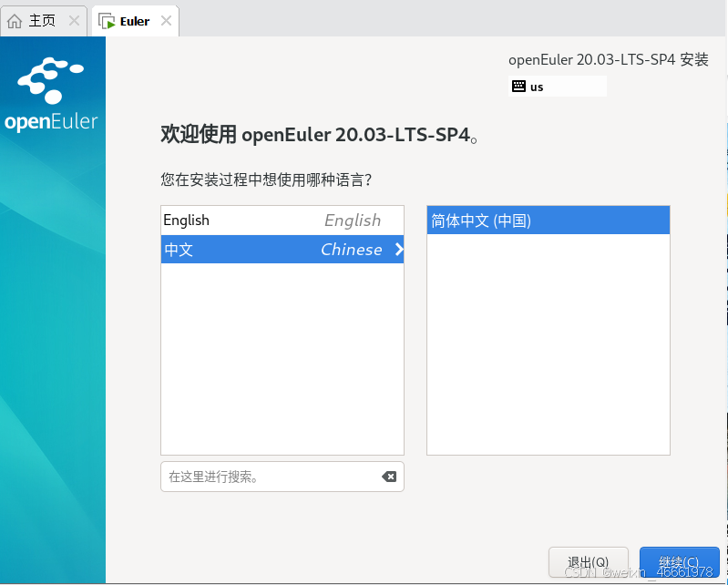The width and height of the screenshot is (728, 585).
Task: Click the keyboard layout icon
Action: click(518, 87)
